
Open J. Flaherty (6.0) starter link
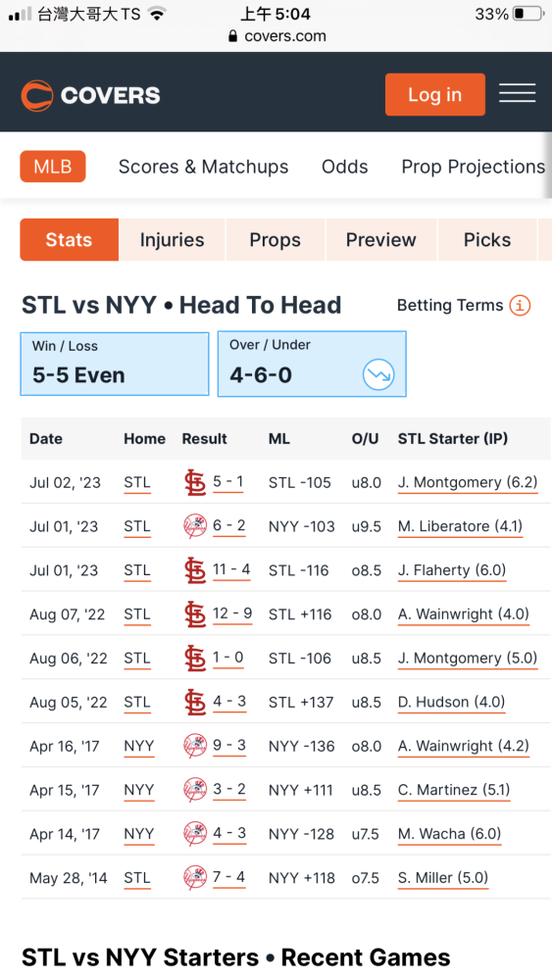click(x=452, y=570)
